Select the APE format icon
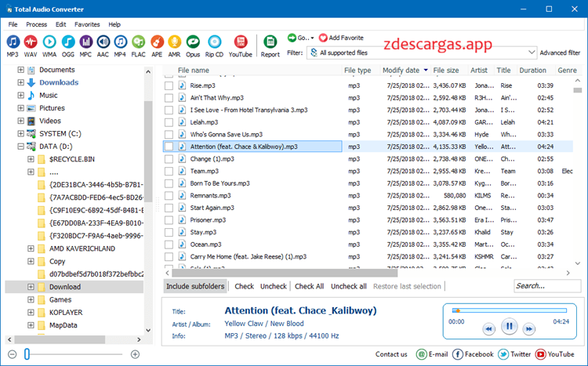Viewport: 588px width, 366px height. click(x=157, y=42)
